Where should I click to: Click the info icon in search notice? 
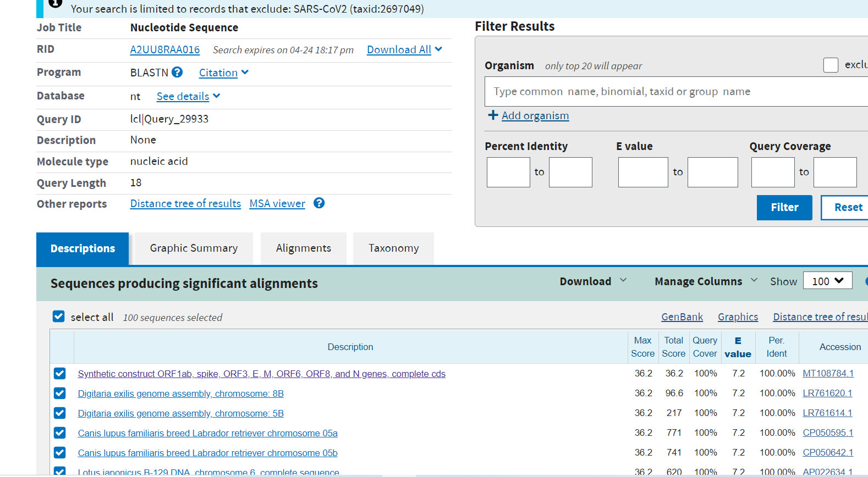55,3
